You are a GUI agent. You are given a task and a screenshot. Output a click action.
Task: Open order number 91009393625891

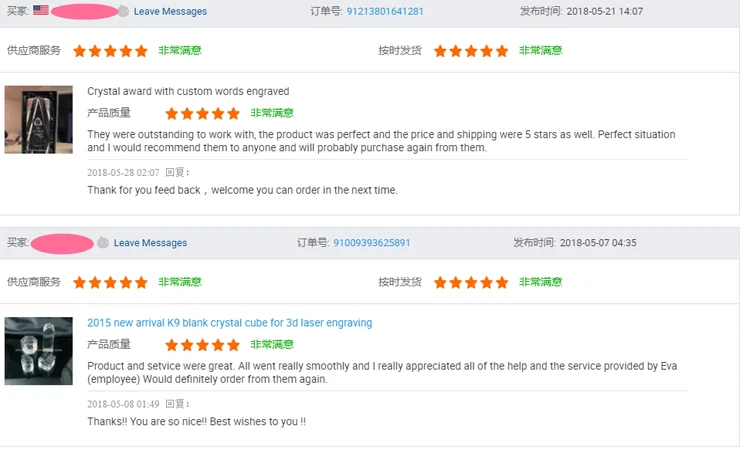point(372,243)
